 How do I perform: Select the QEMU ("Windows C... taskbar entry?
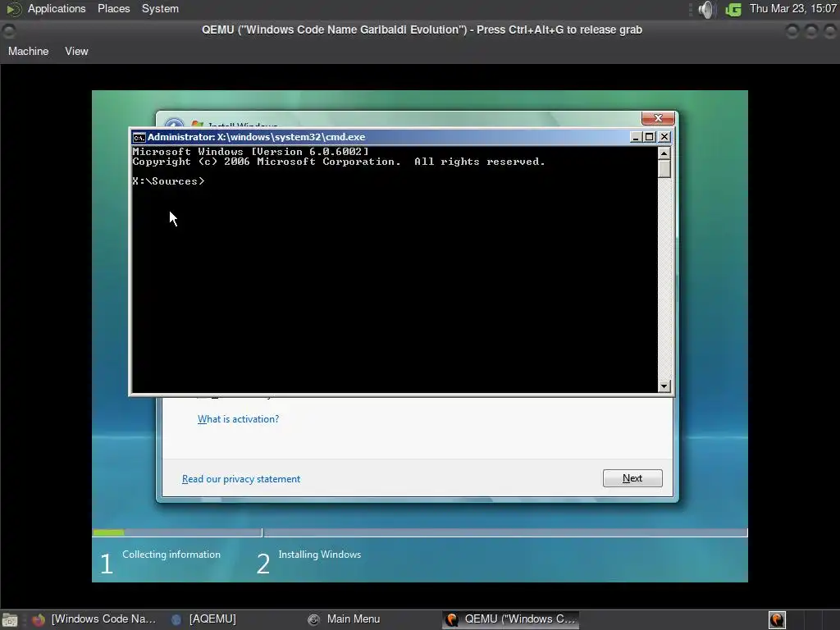pos(510,619)
